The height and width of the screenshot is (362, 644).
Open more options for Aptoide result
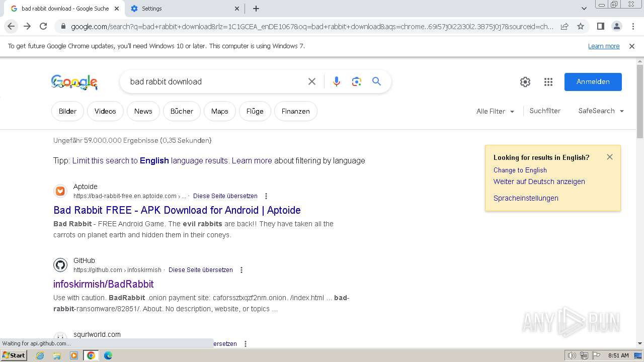click(x=266, y=196)
